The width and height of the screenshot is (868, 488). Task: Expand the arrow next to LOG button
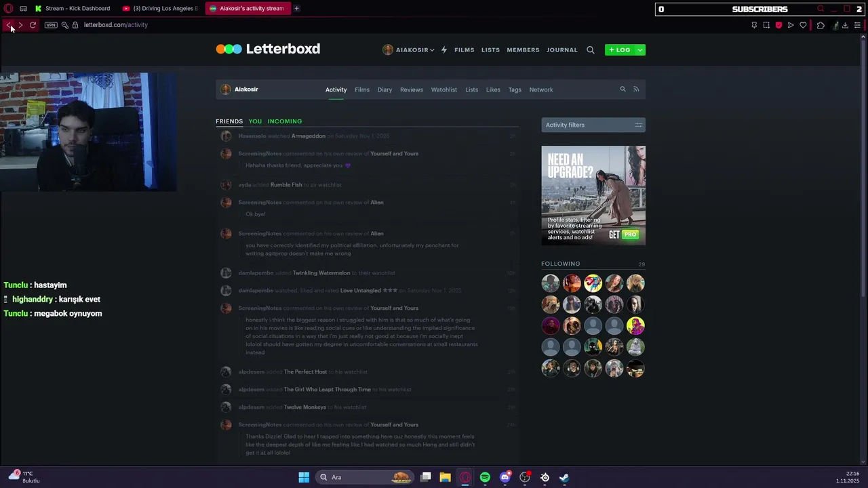[639, 49]
